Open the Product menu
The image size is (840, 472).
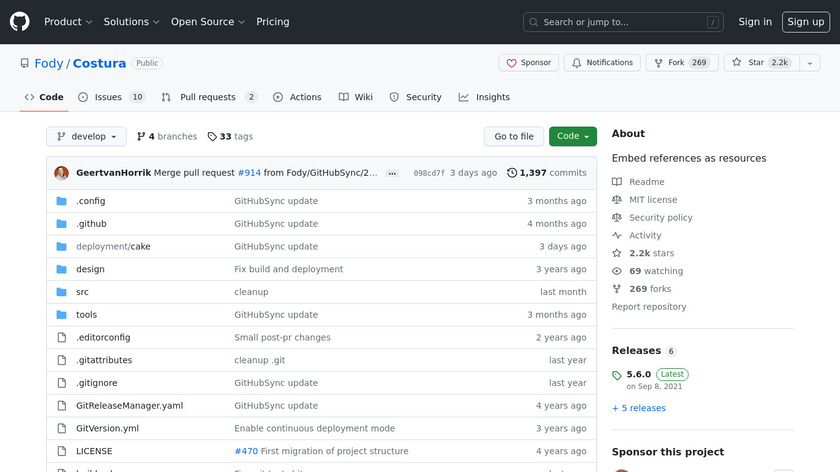68,22
